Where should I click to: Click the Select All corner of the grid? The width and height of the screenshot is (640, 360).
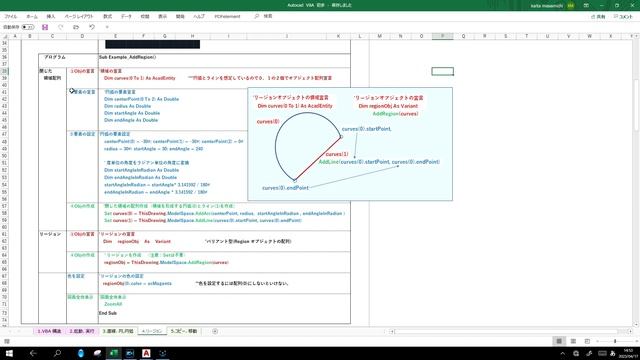[x=4, y=36]
